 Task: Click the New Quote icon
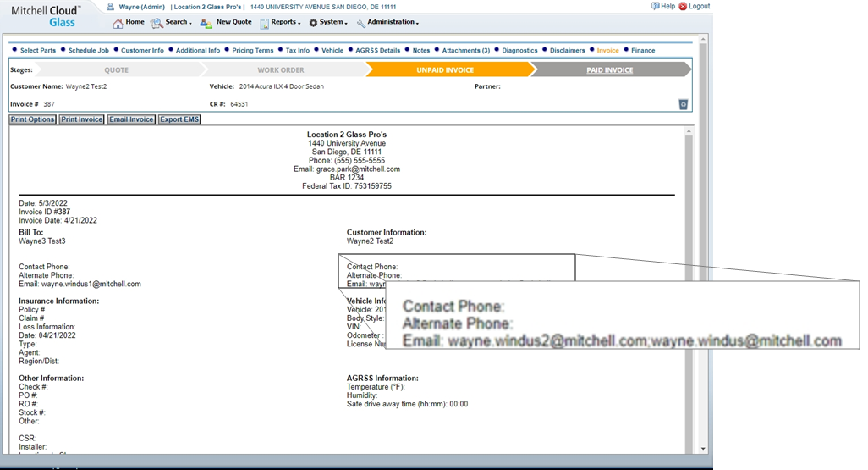click(206, 23)
